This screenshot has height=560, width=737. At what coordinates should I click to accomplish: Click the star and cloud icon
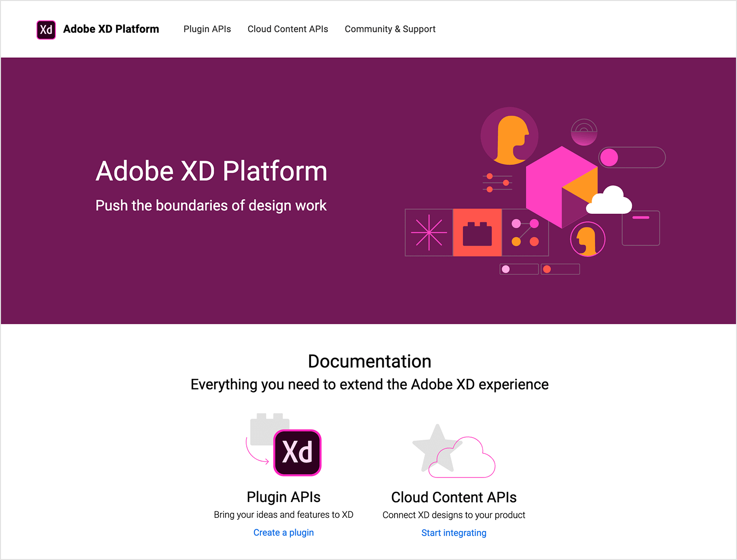click(x=453, y=452)
